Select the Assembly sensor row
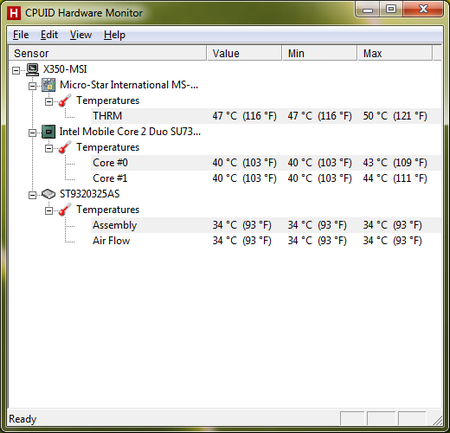Screen dimensions: 450x433 pos(266,225)
